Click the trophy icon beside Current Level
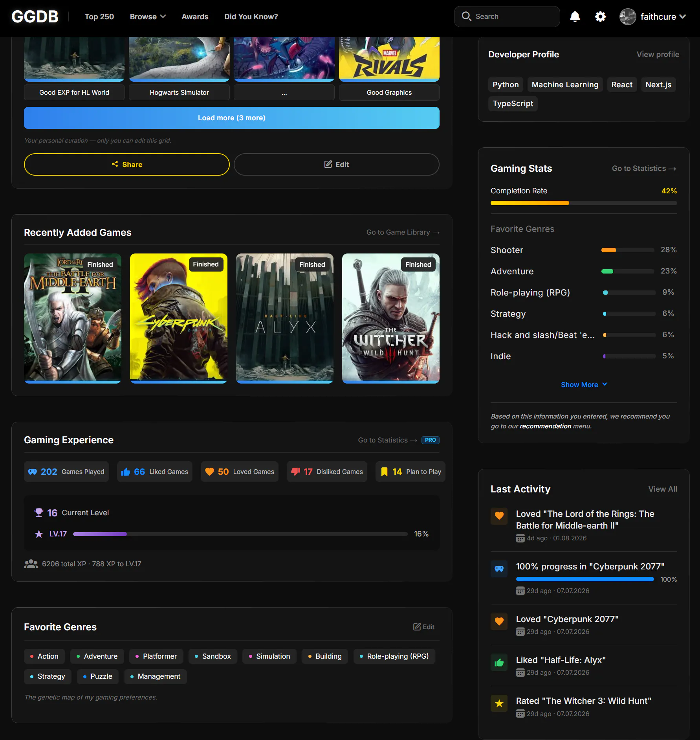 [x=39, y=512]
